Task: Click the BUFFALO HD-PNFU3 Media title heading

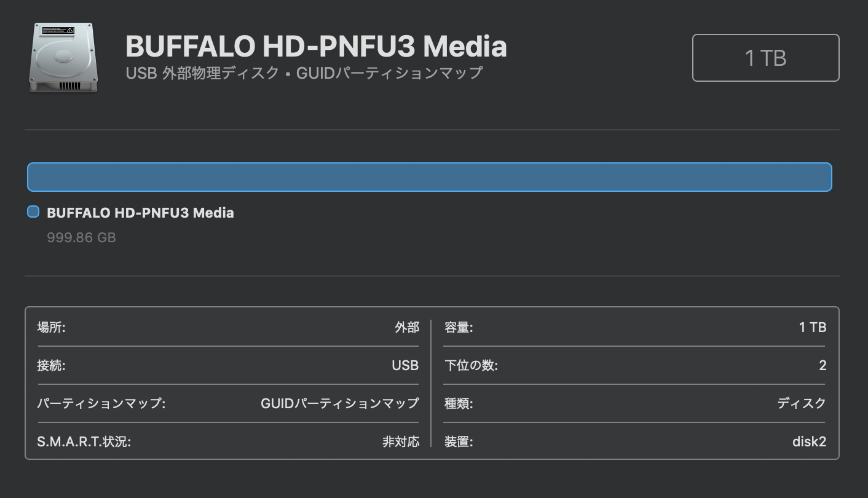Action: [x=316, y=46]
